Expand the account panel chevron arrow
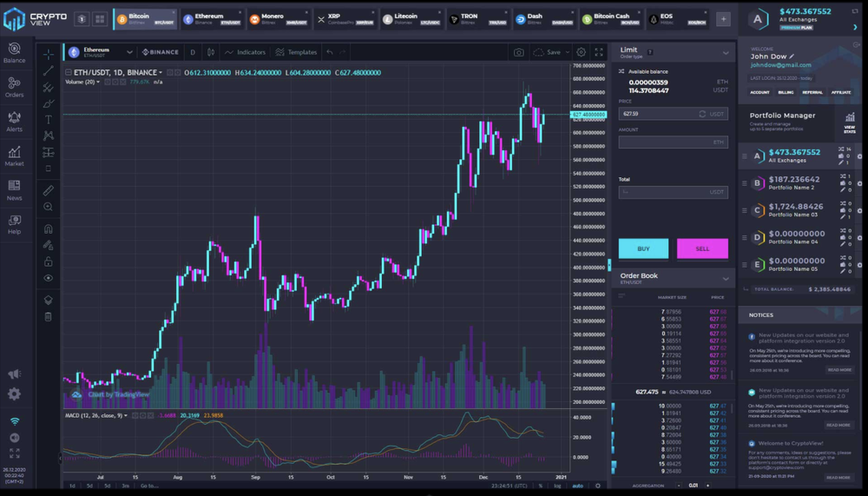This screenshot has width=868, height=496. 855,27
